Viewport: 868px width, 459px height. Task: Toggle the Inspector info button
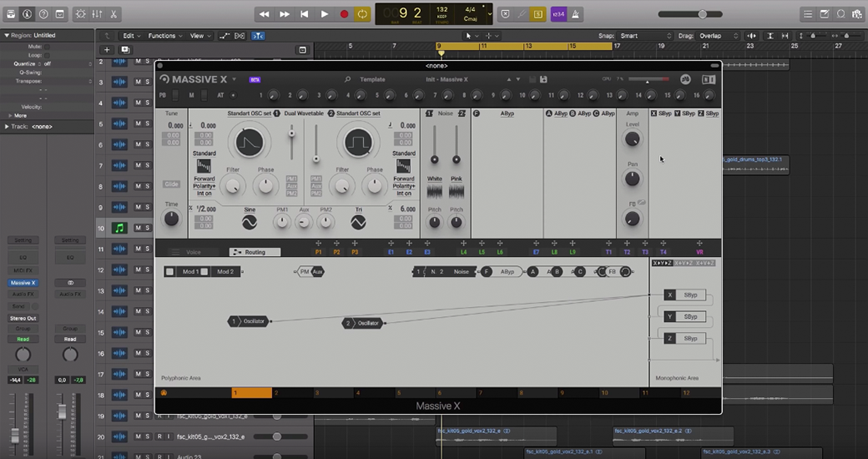[27, 14]
